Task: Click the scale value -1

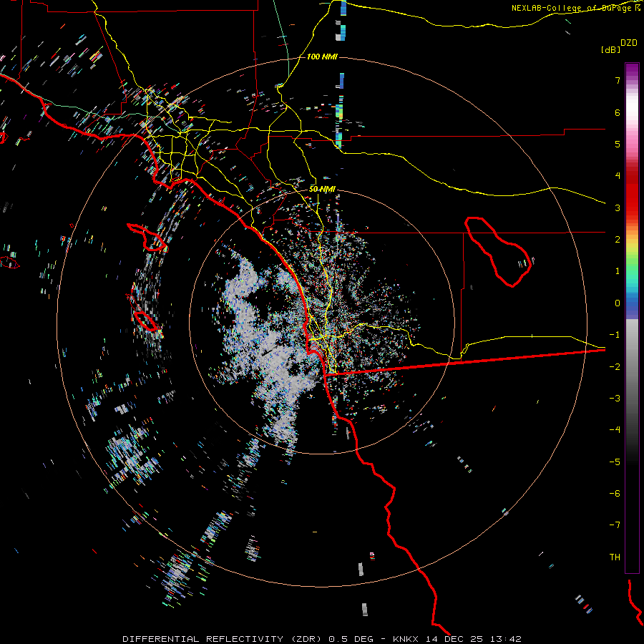Action: click(615, 335)
